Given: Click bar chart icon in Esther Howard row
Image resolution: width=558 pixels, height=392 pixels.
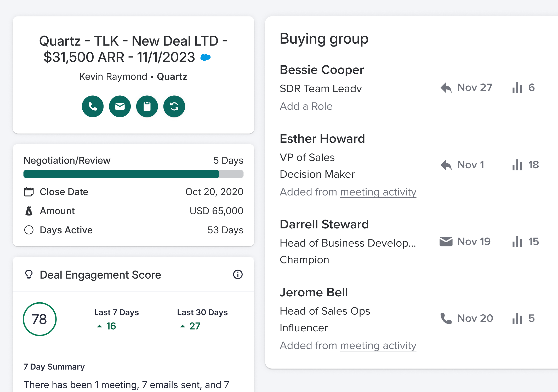Looking at the screenshot, I should (517, 165).
